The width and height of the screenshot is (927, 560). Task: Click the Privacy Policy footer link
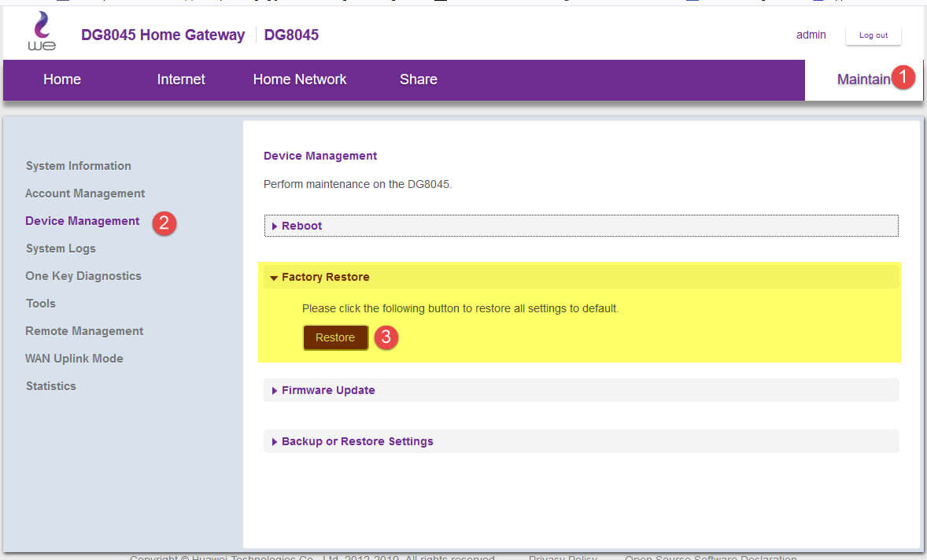tap(563, 557)
